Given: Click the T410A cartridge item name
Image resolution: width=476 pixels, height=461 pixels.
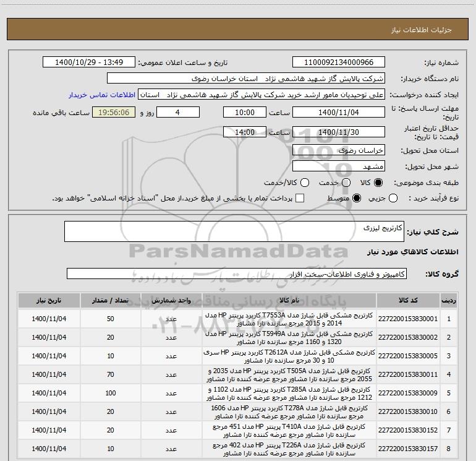Looking at the screenshot, I should pyautogui.click(x=289, y=430).
